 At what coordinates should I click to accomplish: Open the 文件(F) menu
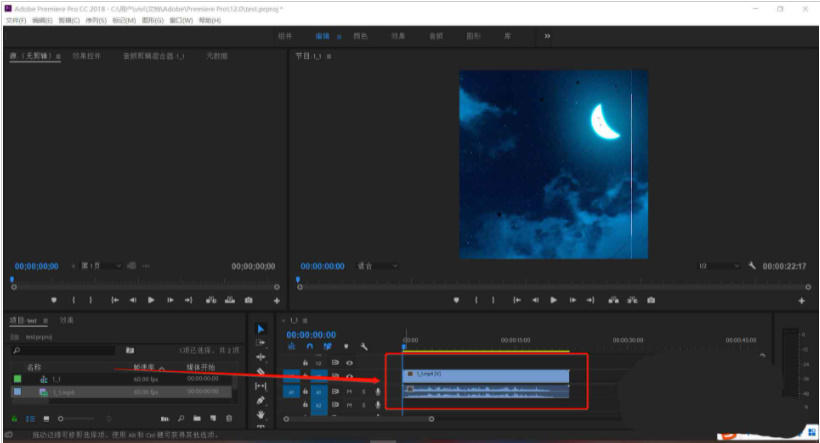15,20
